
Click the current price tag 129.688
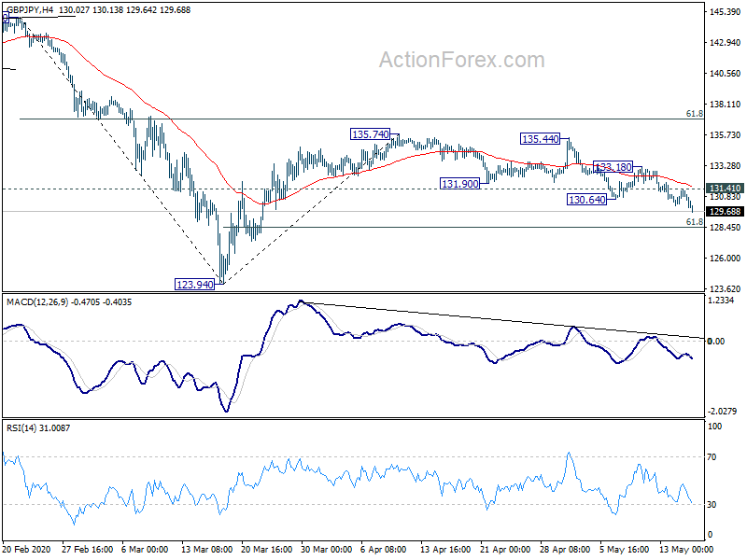click(725, 212)
